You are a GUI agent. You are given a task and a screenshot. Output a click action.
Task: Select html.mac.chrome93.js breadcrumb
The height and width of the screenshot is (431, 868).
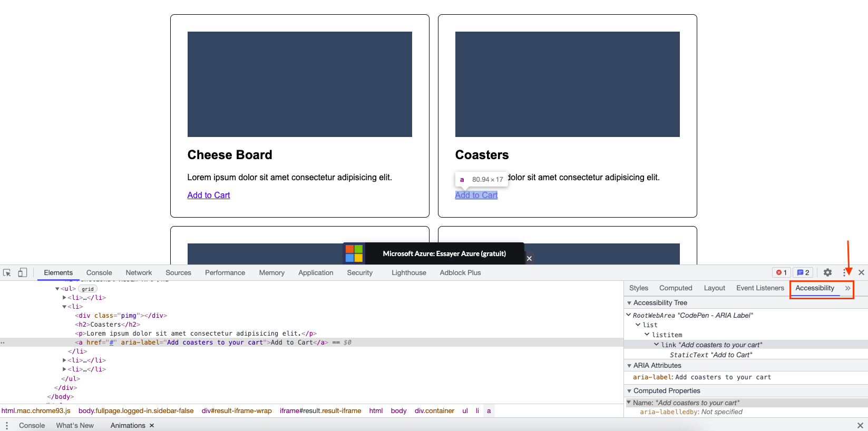click(36, 411)
